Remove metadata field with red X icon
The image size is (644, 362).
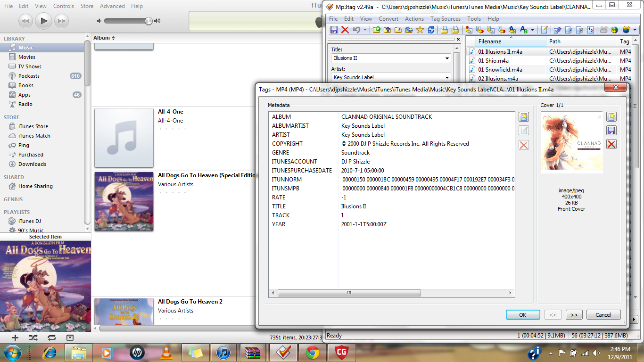pos(523,145)
